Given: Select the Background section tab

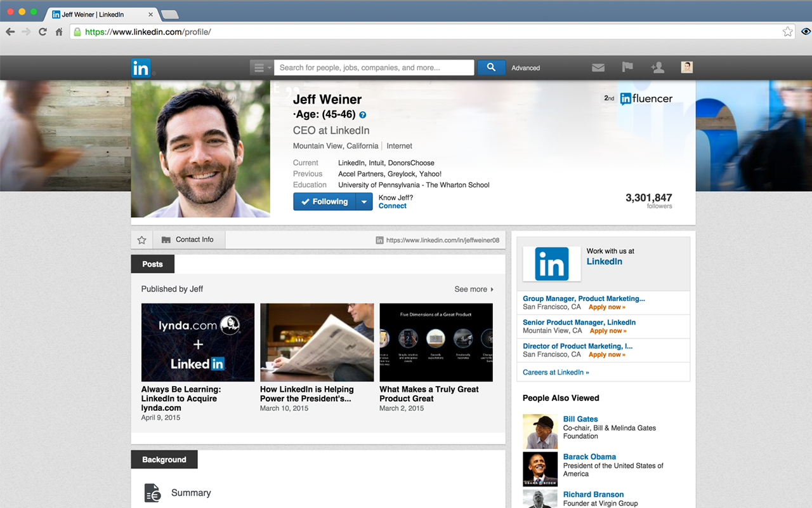Looking at the screenshot, I should click(x=164, y=460).
